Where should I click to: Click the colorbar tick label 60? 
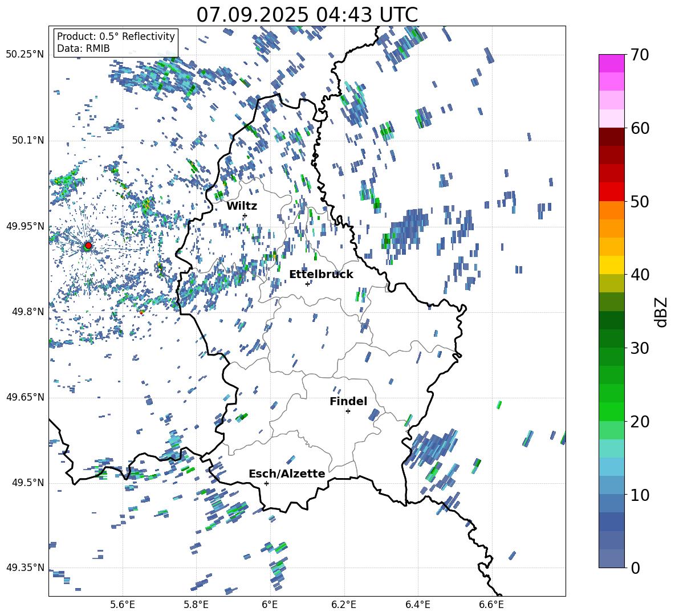pyautogui.click(x=640, y=129)
